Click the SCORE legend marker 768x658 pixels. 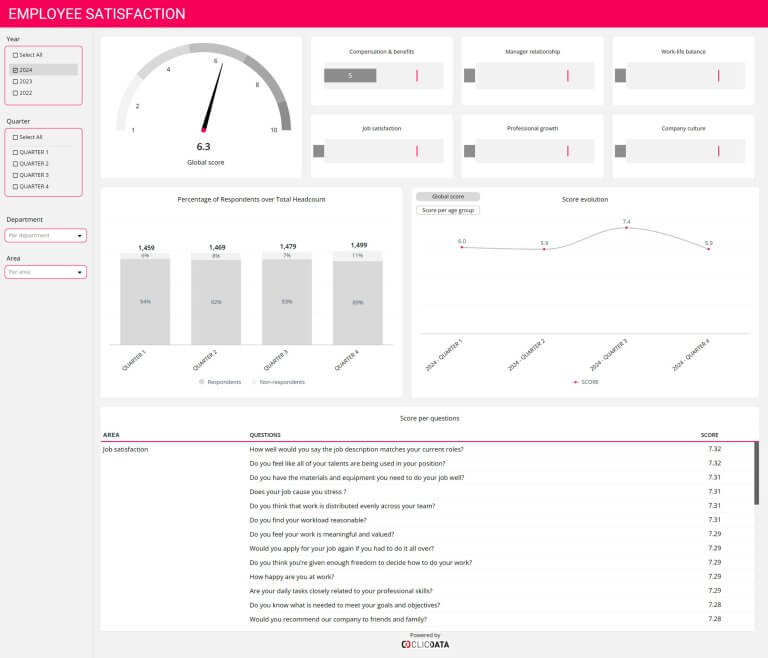click(x=574, y=382)
